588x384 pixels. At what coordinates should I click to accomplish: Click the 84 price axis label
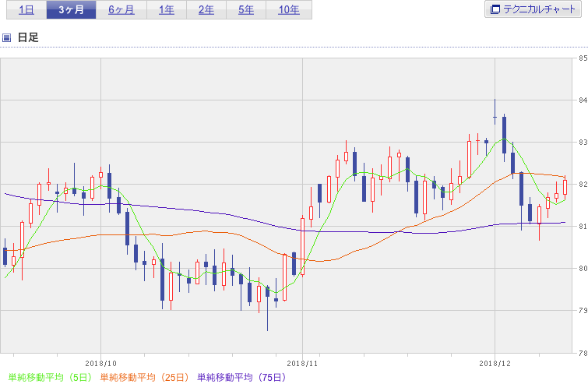coord(583,100)
